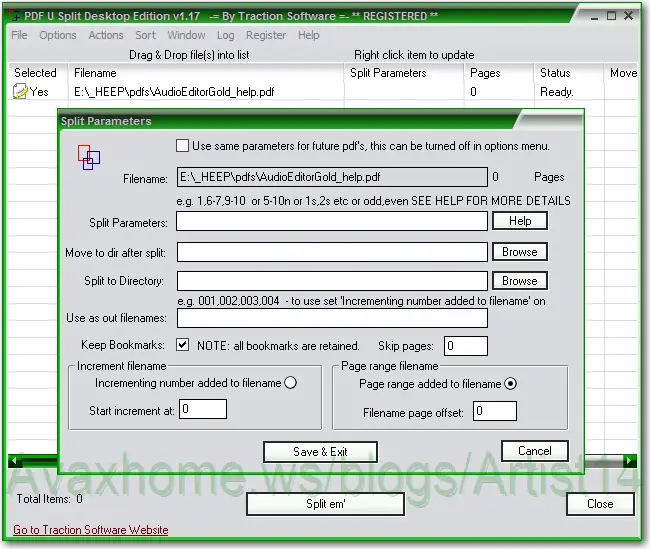This screenshot has width=650, height=549.
Task: Focus the 'Move to dir after split' field
Action: coord(332,252)
